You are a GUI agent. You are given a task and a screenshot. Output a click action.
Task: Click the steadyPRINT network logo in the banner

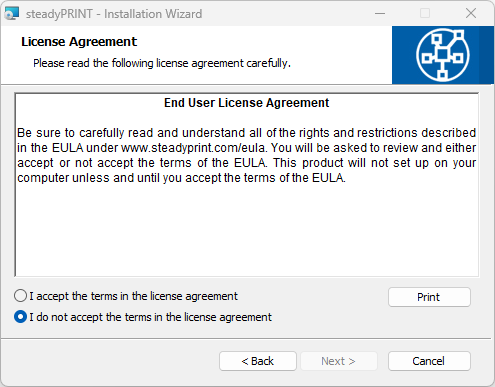(x=443, y=55)
